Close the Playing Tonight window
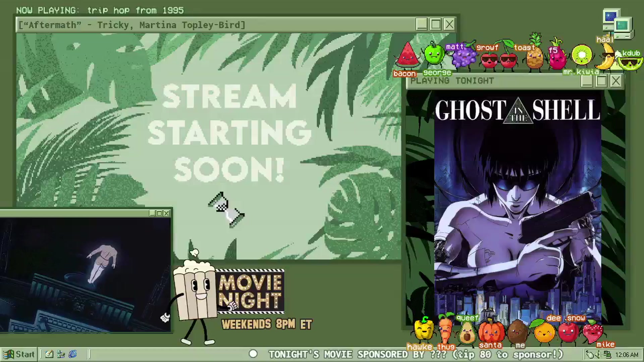644x362 pixels. 616,81
